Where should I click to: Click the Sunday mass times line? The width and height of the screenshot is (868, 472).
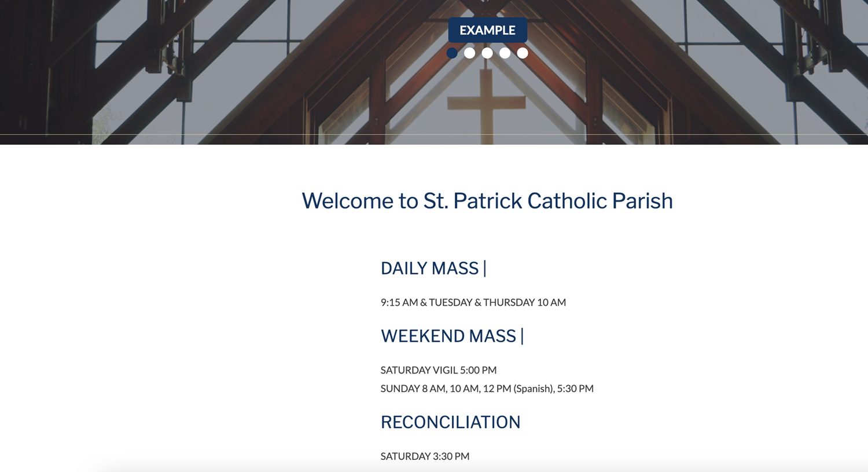click(487, 389)
